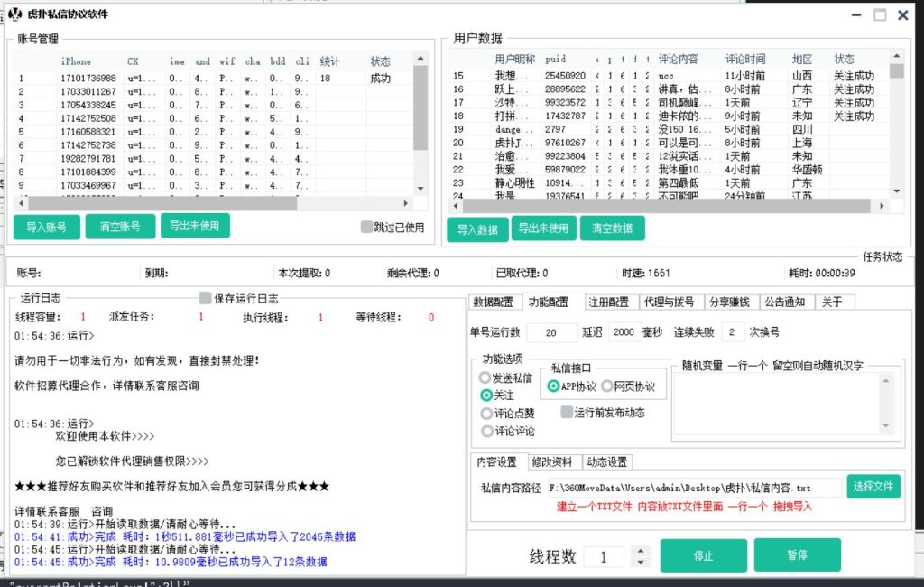Click the 导入账号 import accounts button
The image size is (924, 587).
coord(46,228)
